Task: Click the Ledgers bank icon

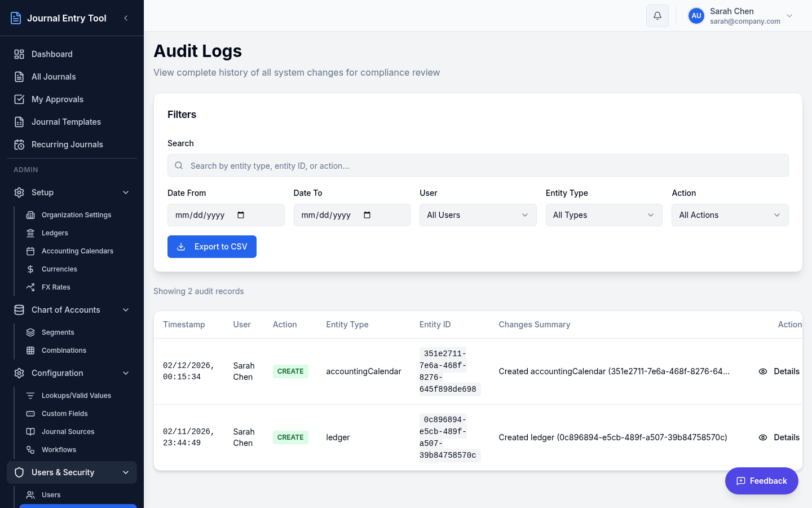Action: (30, 233)
